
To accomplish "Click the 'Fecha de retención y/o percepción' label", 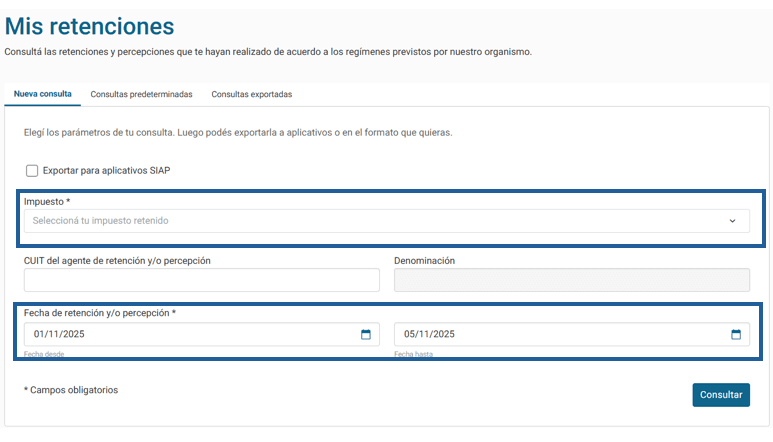I will 99,313.
